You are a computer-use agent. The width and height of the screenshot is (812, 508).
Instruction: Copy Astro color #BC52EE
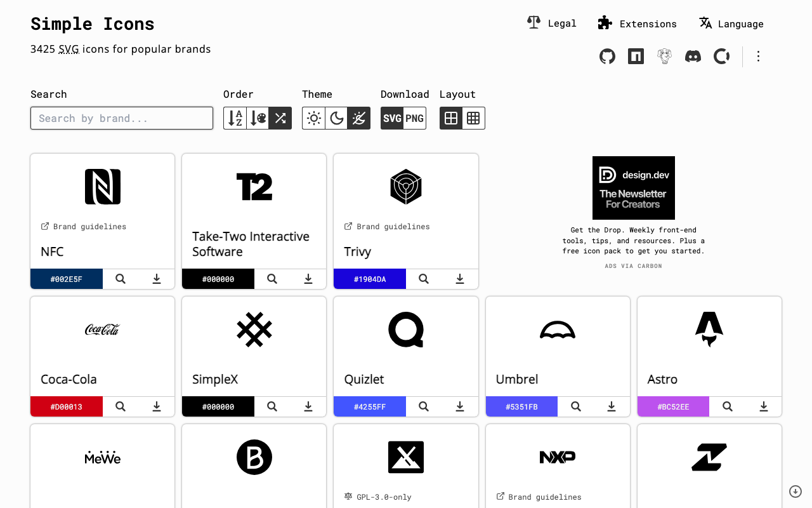[x=673, y=406]
